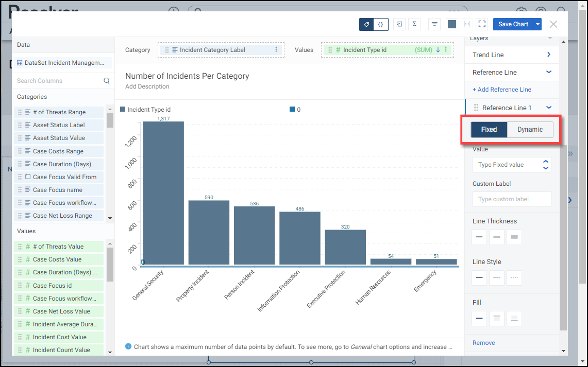Remove Reference Line 1 via Remove link
This screenshot has height=367, width=588.
[483, 343]
